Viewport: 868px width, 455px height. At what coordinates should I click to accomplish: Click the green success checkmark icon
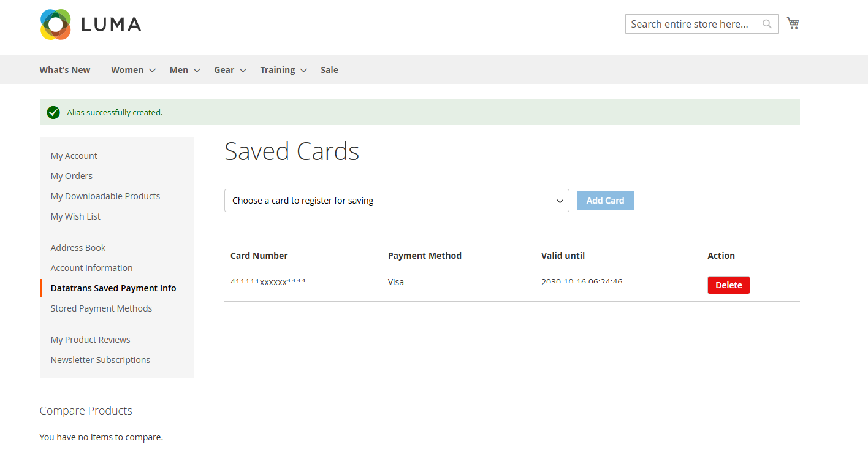click(53, 112)
